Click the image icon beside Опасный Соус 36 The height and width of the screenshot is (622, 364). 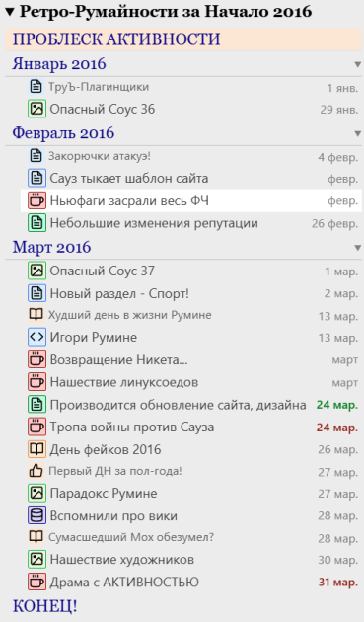36,109
